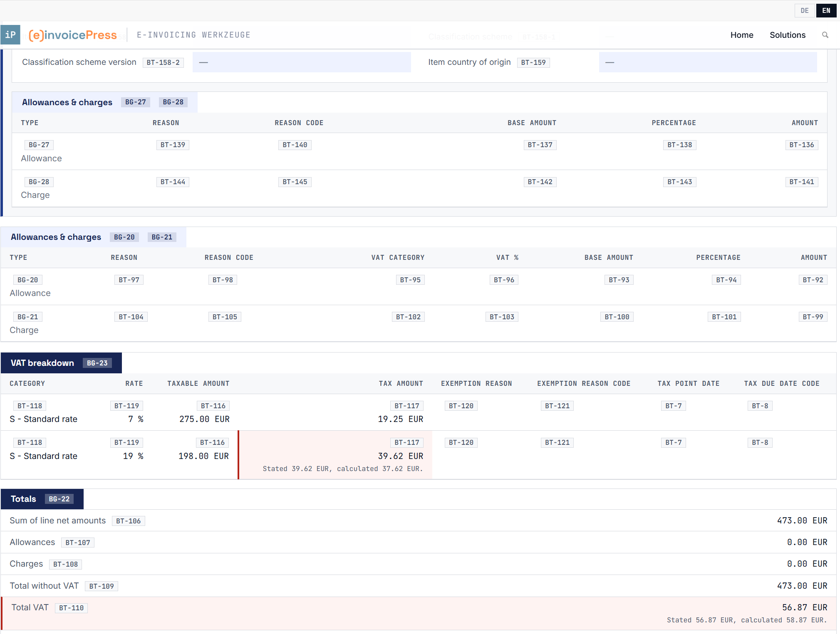Switch language to EN

pyautogui.click(x=826, y=10)
